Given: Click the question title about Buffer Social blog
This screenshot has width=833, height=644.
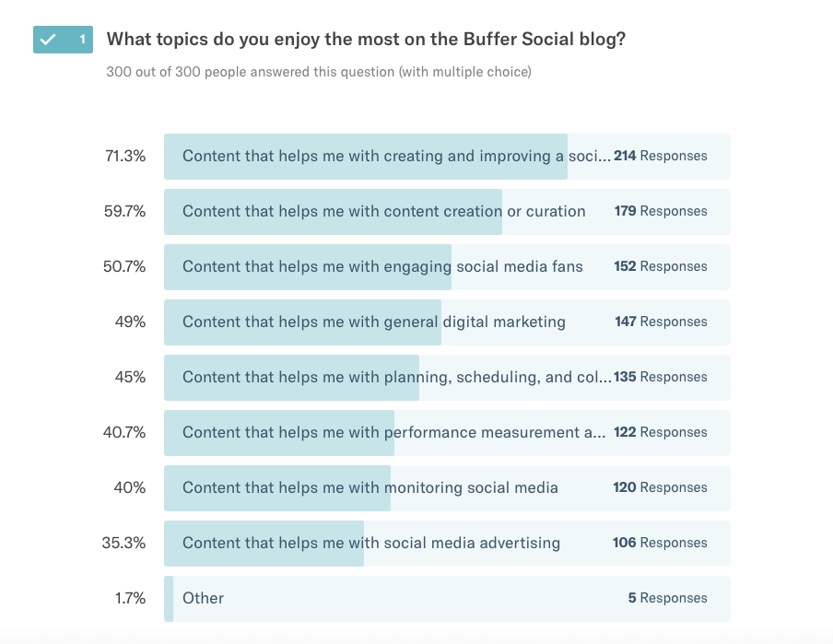Looking at the screenshot, I should point(366,40).
